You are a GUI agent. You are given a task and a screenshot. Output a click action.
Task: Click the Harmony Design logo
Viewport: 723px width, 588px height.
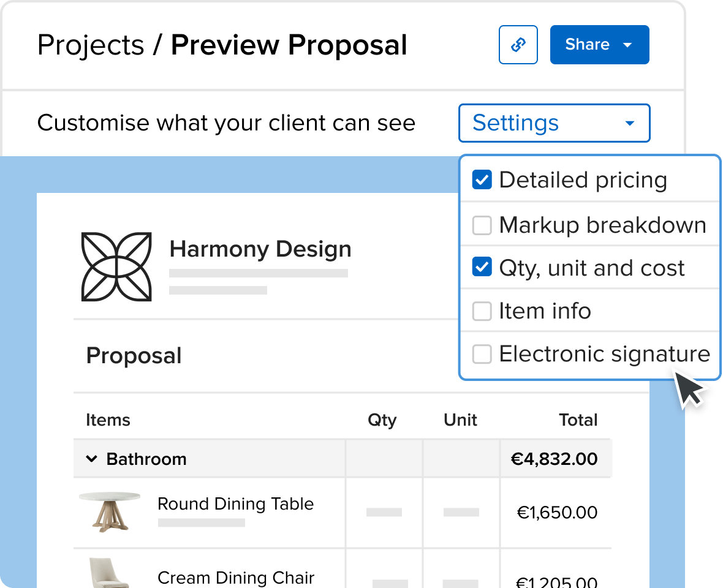click(x=116, y=267)
